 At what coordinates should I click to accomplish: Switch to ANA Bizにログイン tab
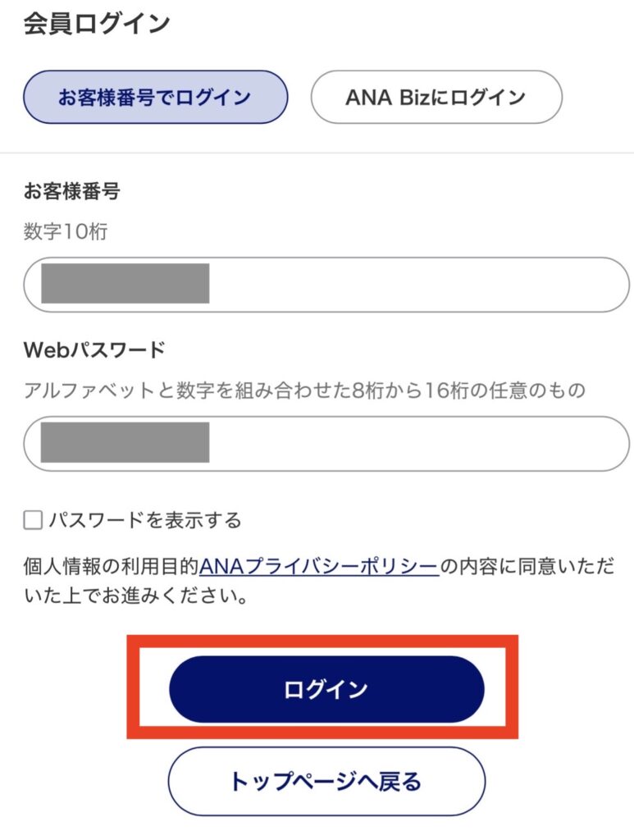[436, 97]
